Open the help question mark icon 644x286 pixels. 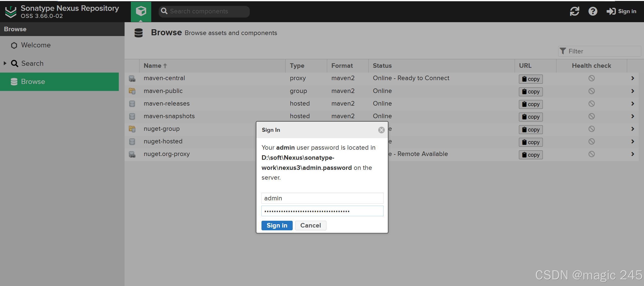[x=593, y=11]
